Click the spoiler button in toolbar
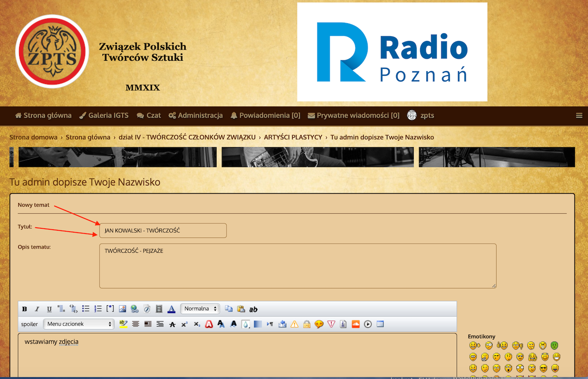The height and width of the screenshot is (379, 588). (x=29, y=324)
